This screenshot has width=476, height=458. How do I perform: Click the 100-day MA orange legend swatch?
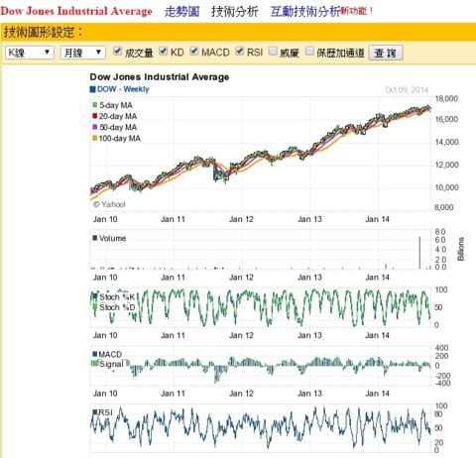point(95,138)
